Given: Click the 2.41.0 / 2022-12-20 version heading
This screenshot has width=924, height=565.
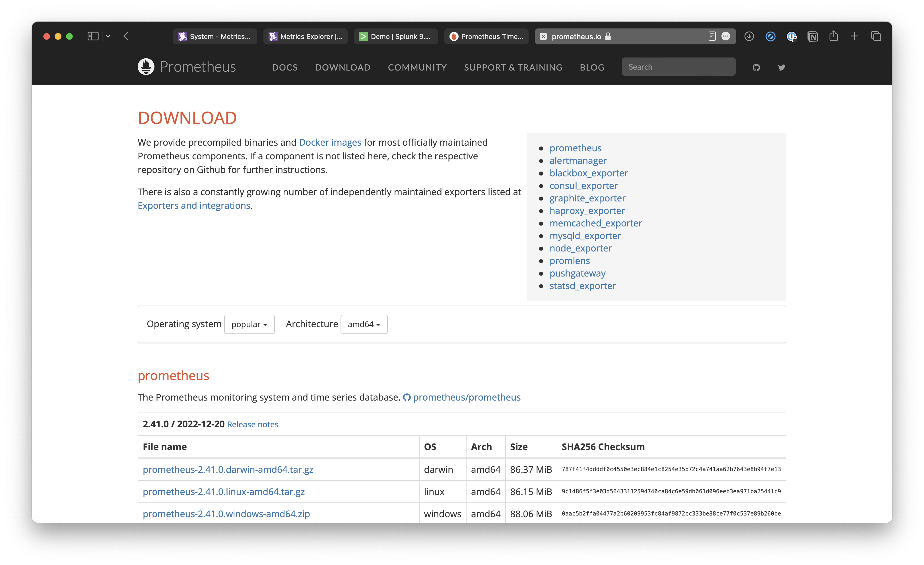Looking at the screenshot, I should 183,424.
